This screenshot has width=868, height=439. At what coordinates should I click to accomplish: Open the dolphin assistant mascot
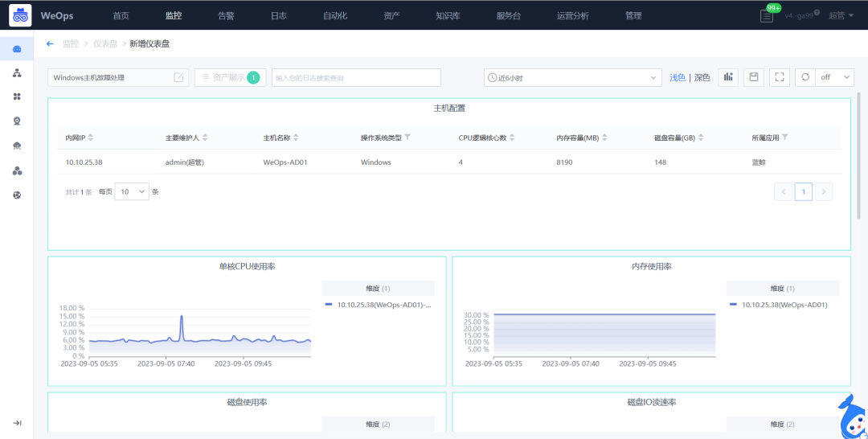tap(853, 418)
